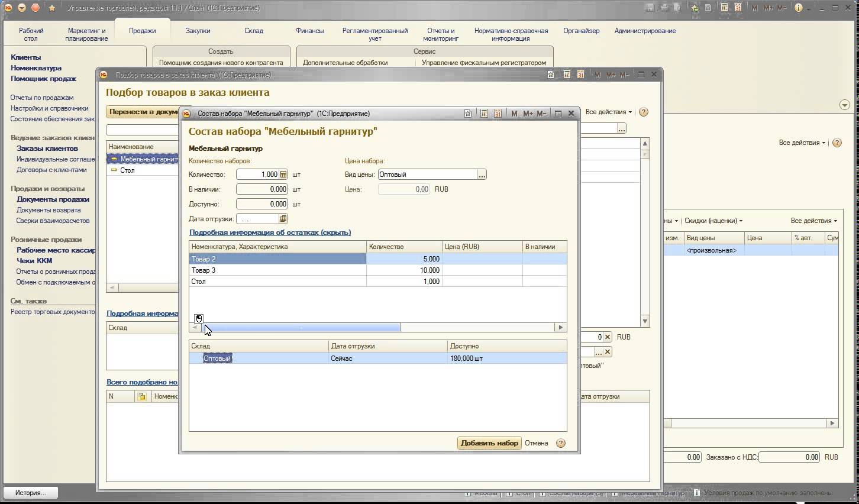
Task: Click the История button
Action: click(31, 493)
